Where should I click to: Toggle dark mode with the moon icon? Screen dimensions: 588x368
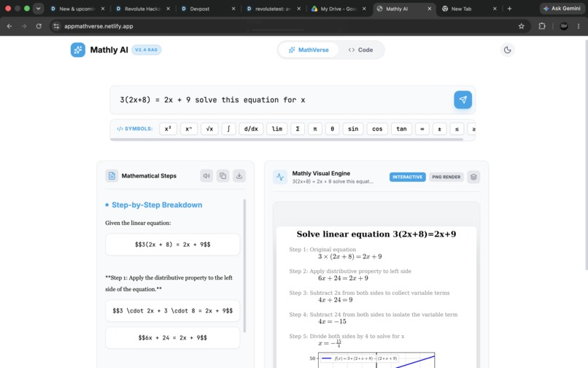coord(507,50)
